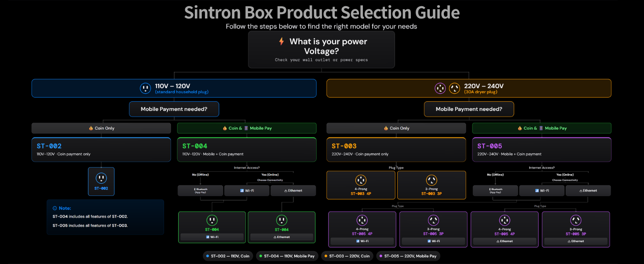Click the blue outlet icon above the ST-002 label
Image resolution: width=644 pixels, height=264 pixels.
101,178
